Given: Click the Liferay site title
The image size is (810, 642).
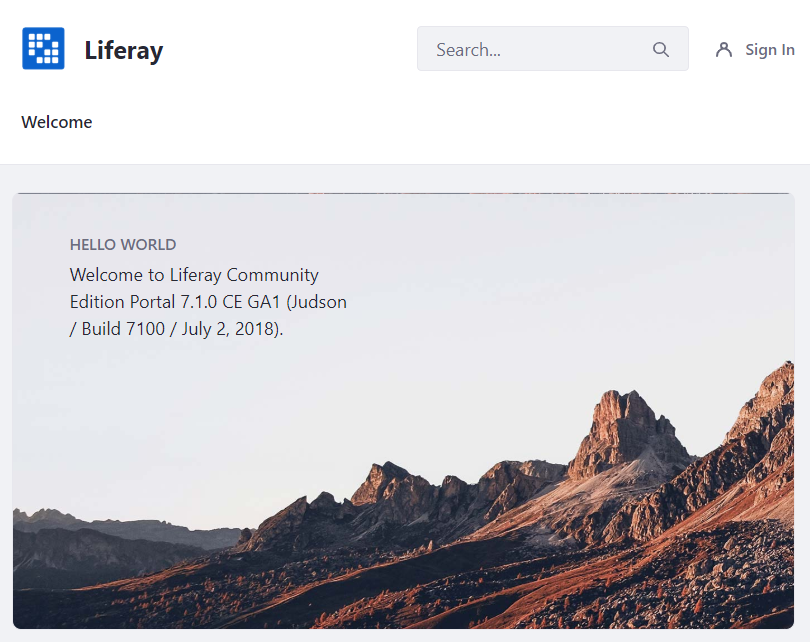Looking at the screenshot, I should click(x=123, y=51).
